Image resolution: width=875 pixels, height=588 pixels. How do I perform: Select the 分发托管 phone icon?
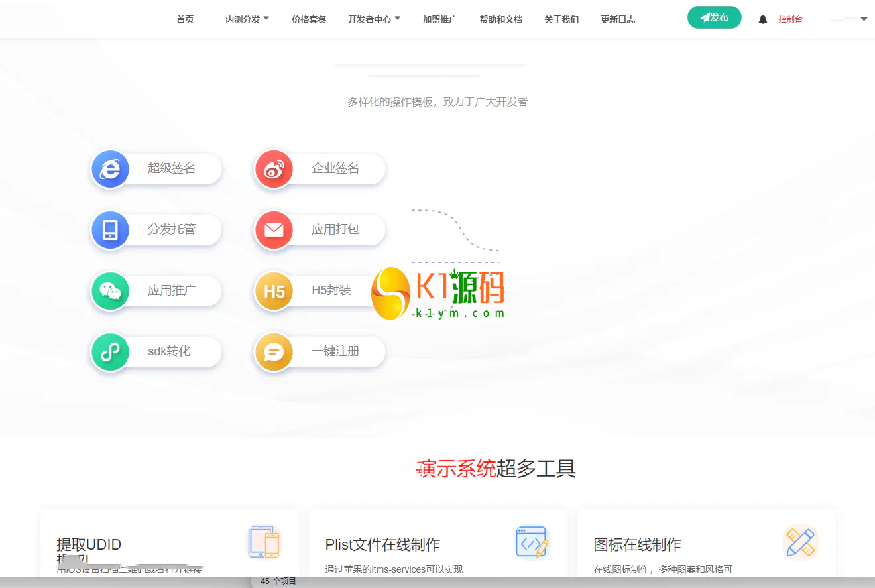tap(110, 230)
